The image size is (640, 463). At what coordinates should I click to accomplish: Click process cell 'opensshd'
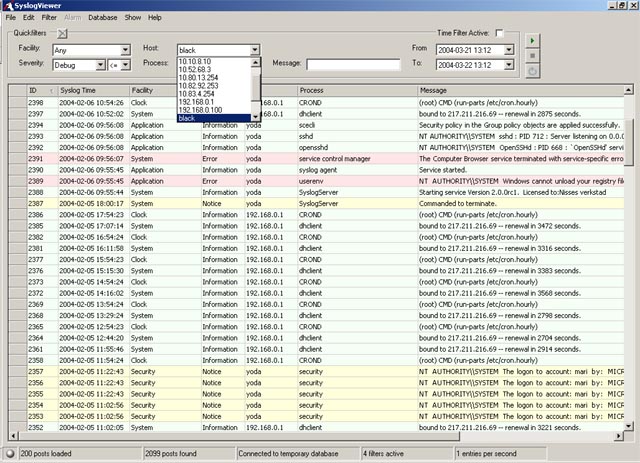point(313,148)
